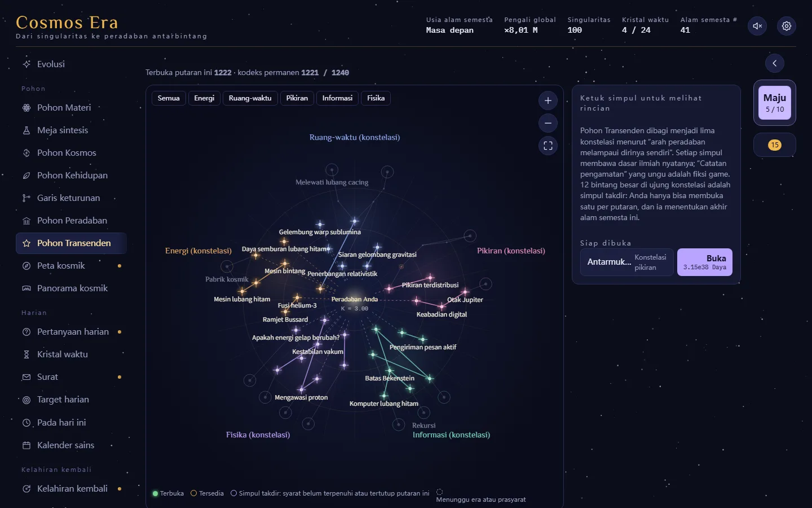Viewport: 812px width, 508px height.
Task: Open Pohon Materi in the sidebar
Action: point(71,108)
